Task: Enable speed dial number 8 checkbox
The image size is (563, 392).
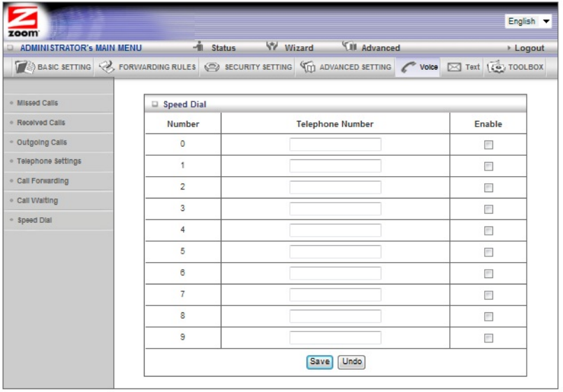Action: (x=488, y=317)
